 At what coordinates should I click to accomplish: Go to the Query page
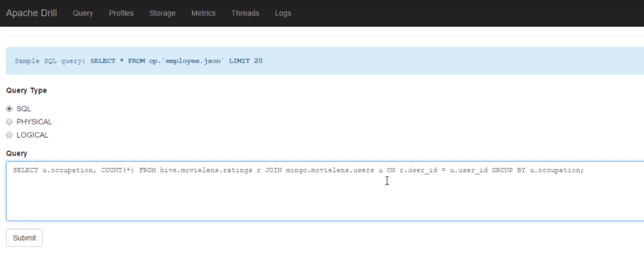(x=83, y=13)
